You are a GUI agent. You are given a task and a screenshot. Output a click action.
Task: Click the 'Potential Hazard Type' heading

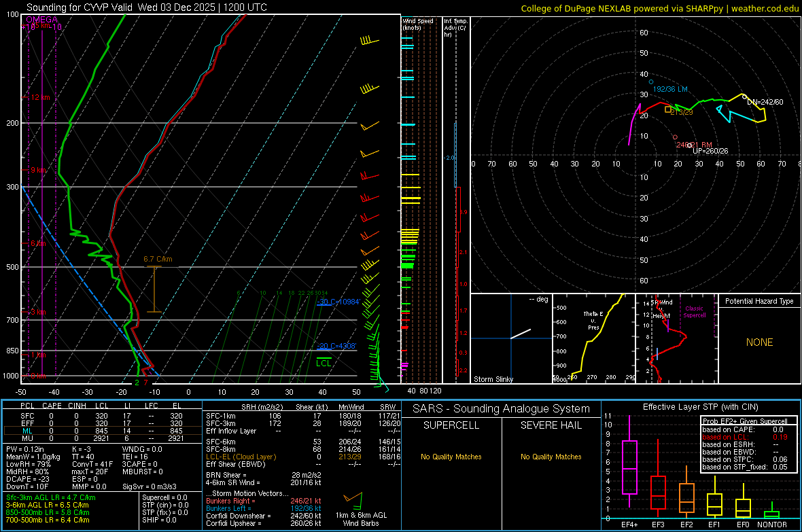coord(759,301)
